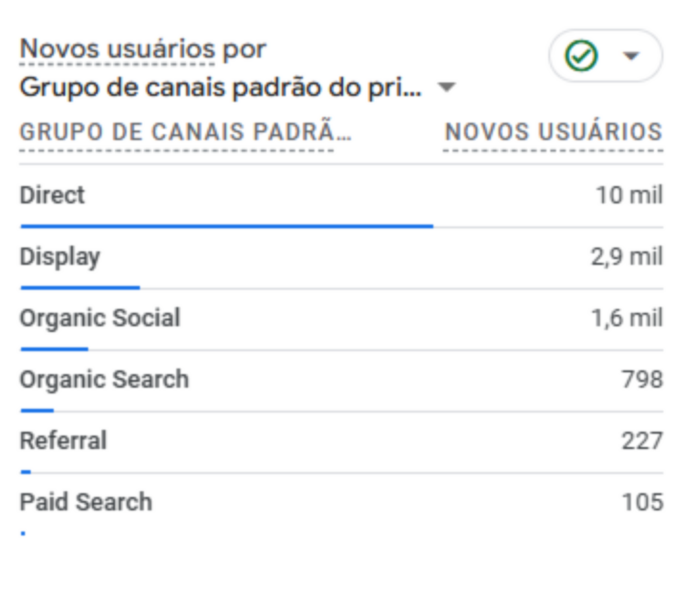Click the green checkmark data quality icon
The height and width of the screenshot is (616, 696).
click(x=581, y=57)
